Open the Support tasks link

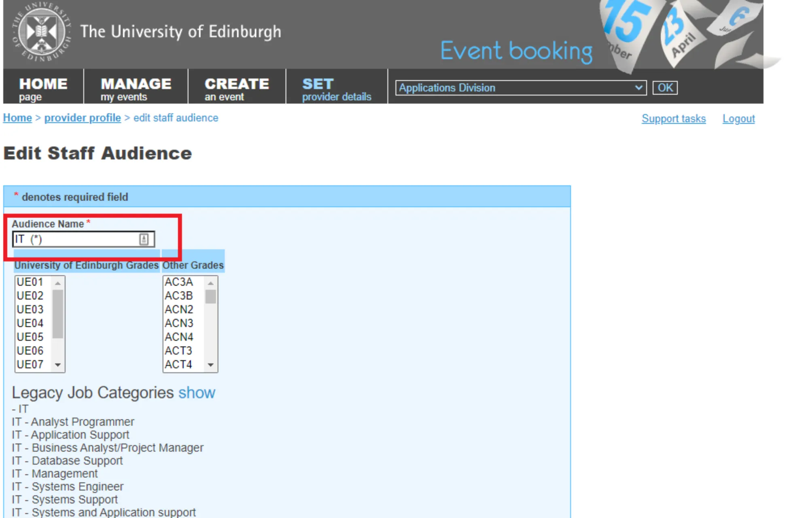pos(673,119)
